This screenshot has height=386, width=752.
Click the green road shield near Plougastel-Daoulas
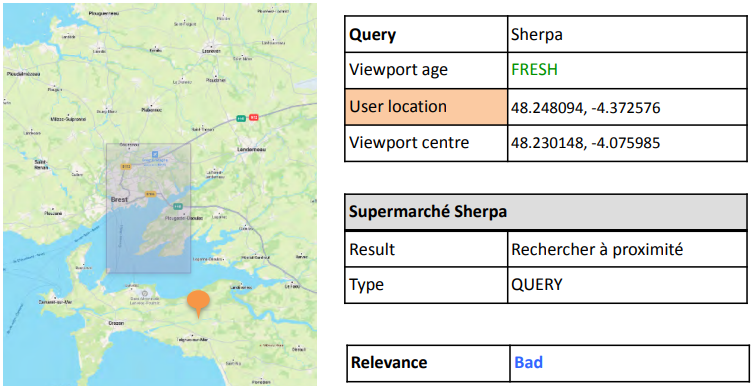point(177,206)
